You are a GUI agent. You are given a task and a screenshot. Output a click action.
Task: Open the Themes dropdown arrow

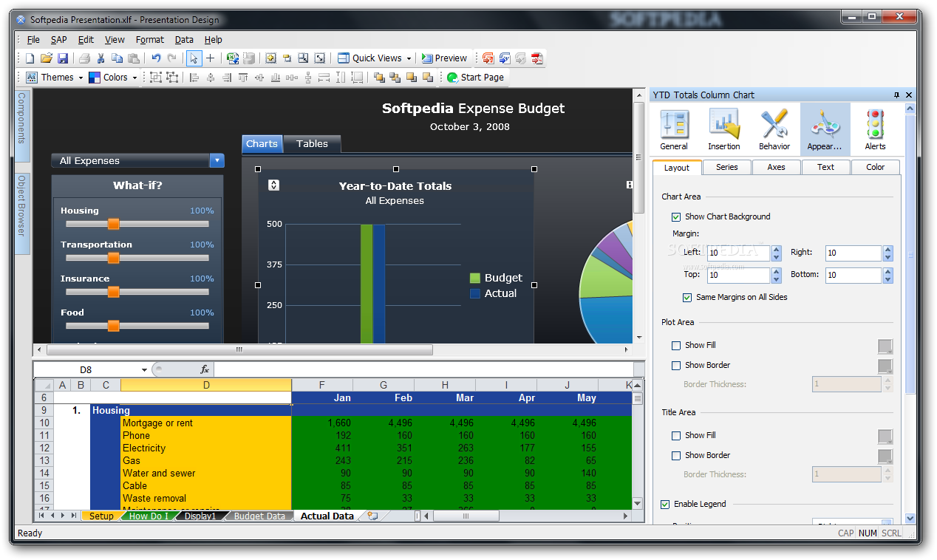pyautogui.click(x=81, y=78)
